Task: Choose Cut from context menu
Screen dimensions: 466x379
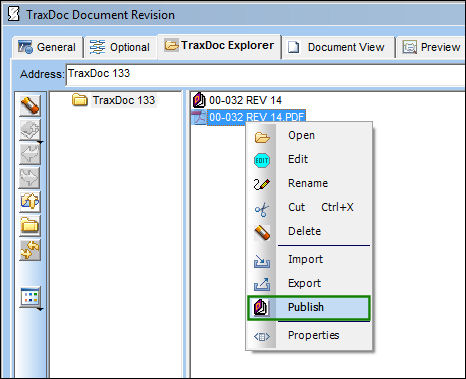Action: coord(308,207)
